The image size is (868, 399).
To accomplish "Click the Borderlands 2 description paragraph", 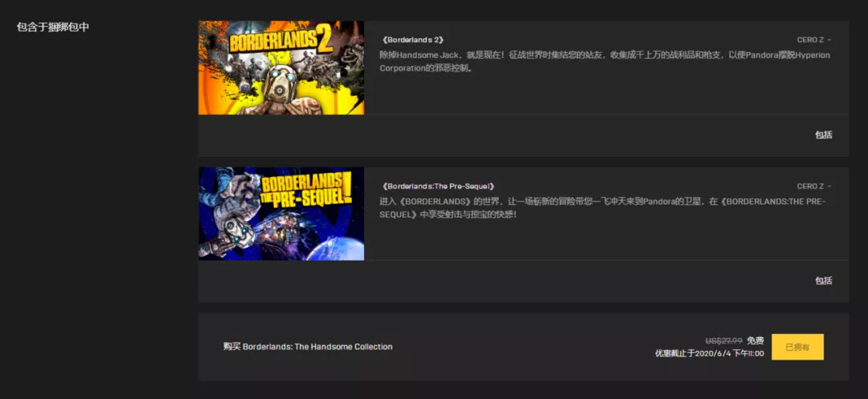I will click(x=604, y=62).
